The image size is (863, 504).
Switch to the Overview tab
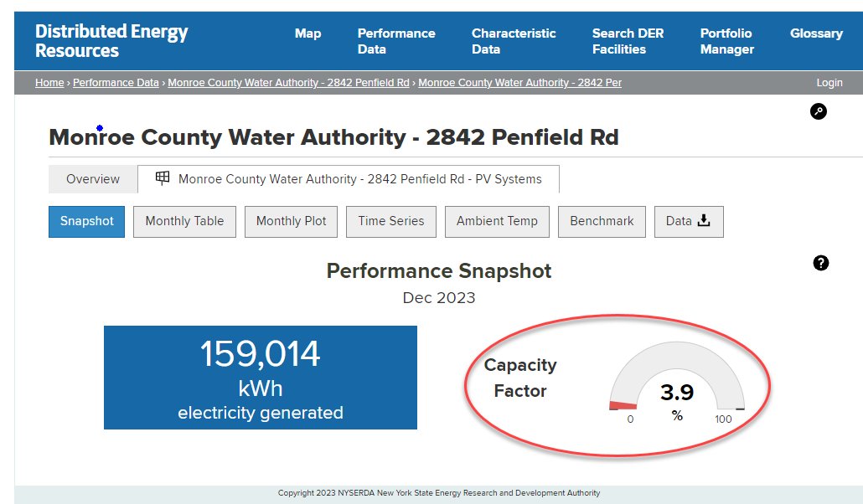[x=93, y=179]
